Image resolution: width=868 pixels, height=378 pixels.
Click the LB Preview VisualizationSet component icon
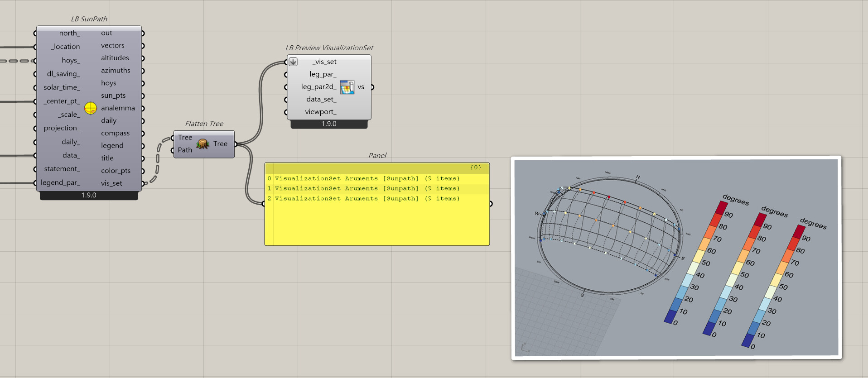pos(347,87)
